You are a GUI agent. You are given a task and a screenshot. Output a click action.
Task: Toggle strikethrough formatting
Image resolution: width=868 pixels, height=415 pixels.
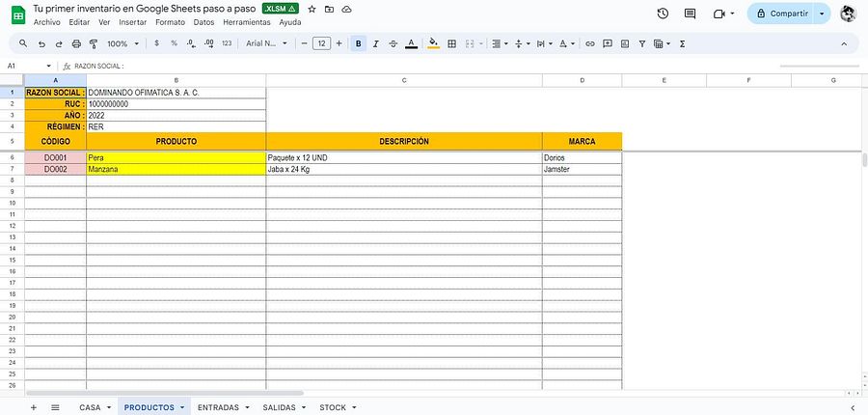393,43
